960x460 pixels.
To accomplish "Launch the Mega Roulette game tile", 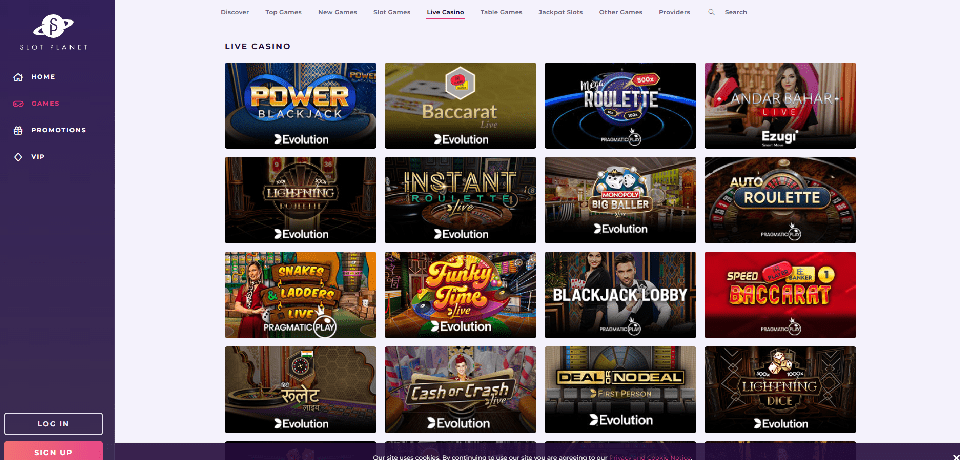I will pos(620,105).
